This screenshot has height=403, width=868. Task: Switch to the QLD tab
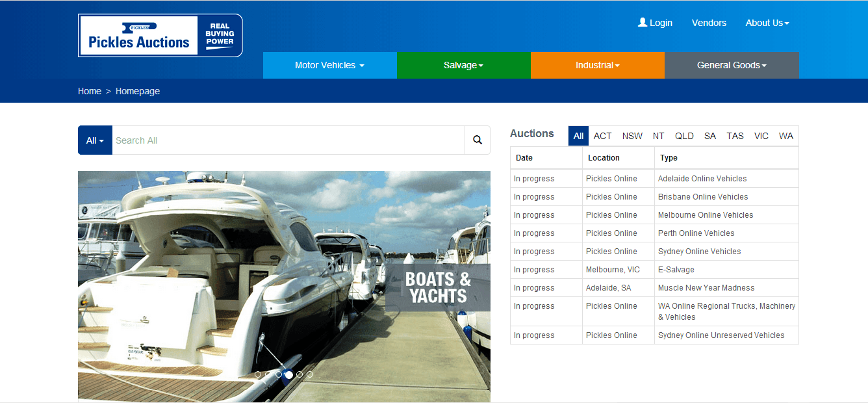coord(684,136)
